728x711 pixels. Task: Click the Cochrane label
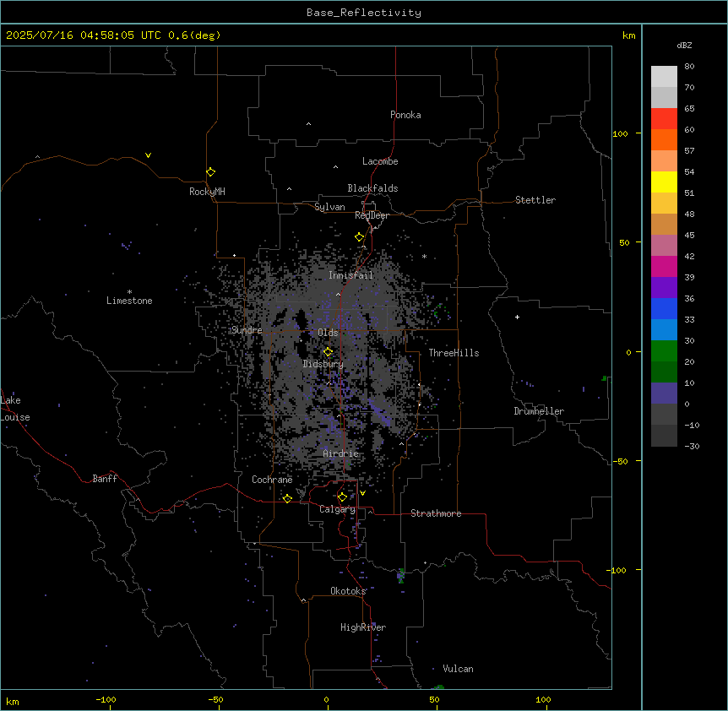click(272, 480)
